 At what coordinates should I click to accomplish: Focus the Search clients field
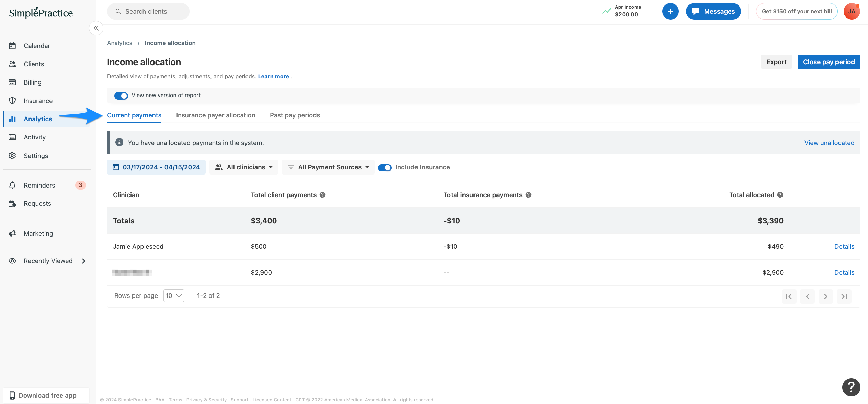click(148, 11)
